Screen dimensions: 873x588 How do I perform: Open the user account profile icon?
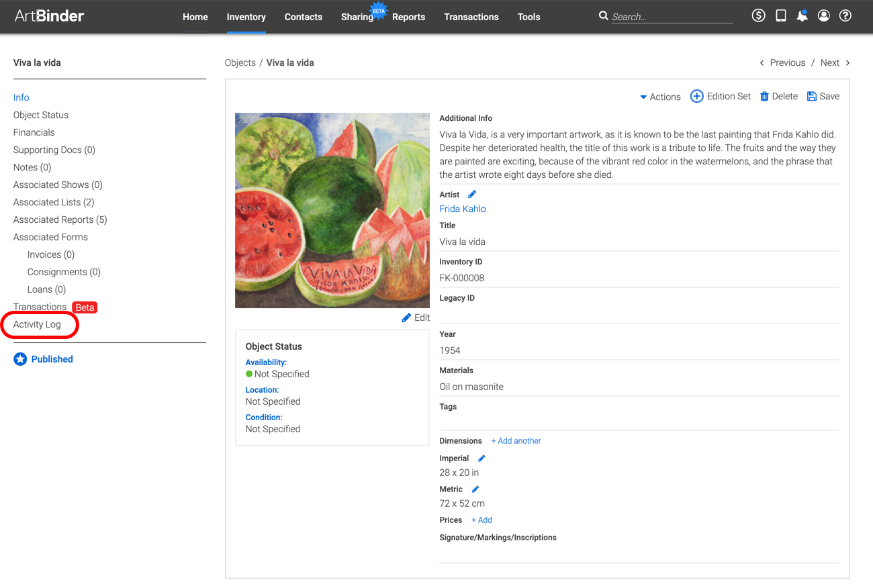[823, 15]
